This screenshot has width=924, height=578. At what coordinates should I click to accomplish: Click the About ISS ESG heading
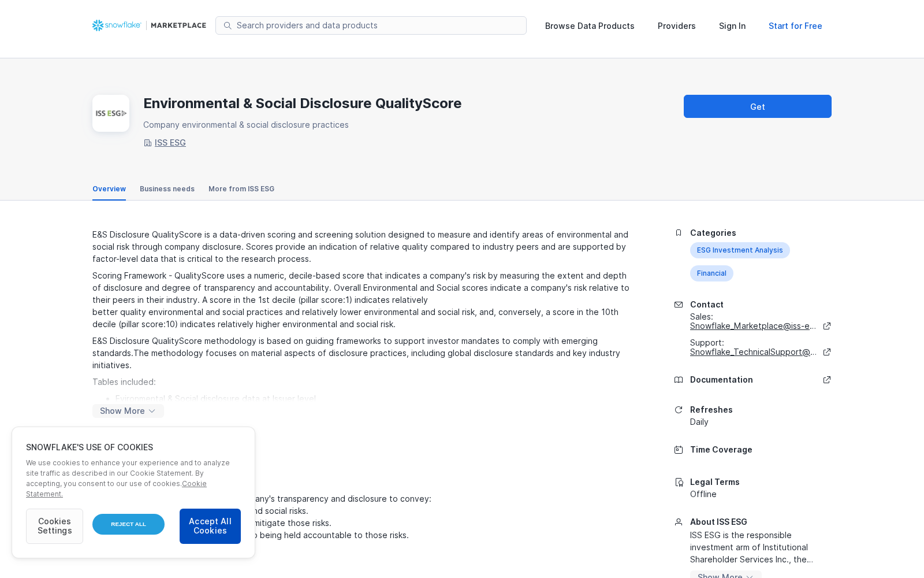[x=718, y=522]
